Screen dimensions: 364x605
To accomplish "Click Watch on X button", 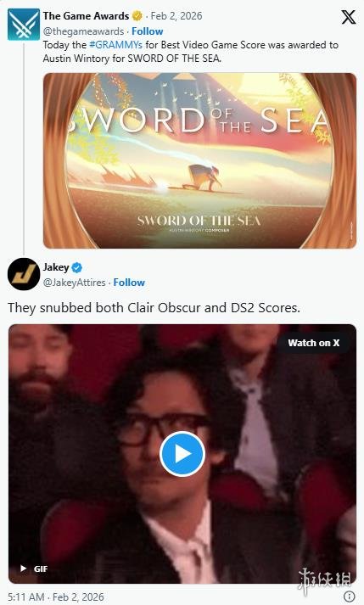I will coord(313,343).
